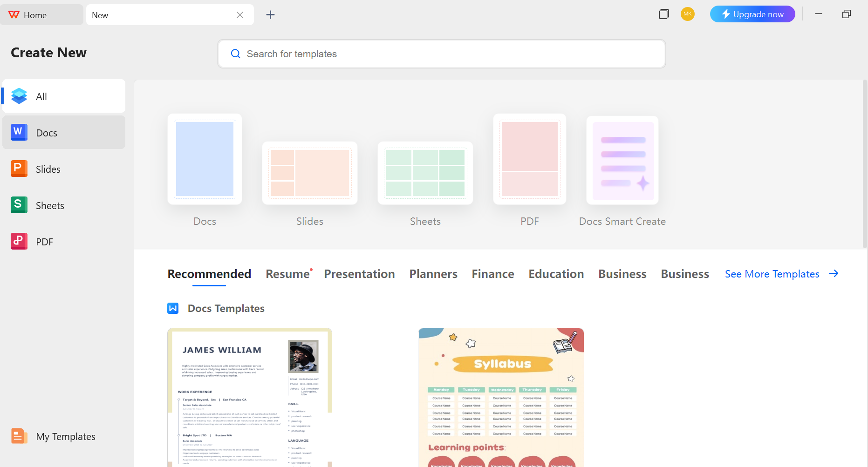Choose the Sheets sidebar icon
Image resolution: width=868 pixels, height=467 pixels.
point(19,205)
